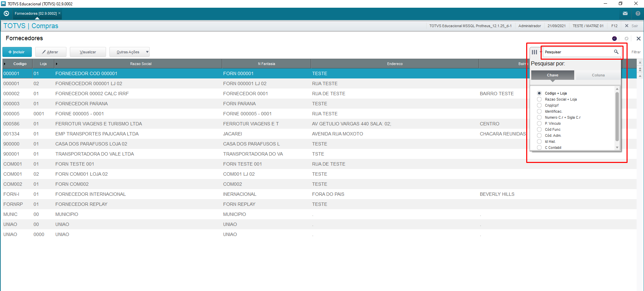Image resolution: width=644 pixels, height=291 pixels.
Task: Click the Loja column header
Action: click(43, 64)
